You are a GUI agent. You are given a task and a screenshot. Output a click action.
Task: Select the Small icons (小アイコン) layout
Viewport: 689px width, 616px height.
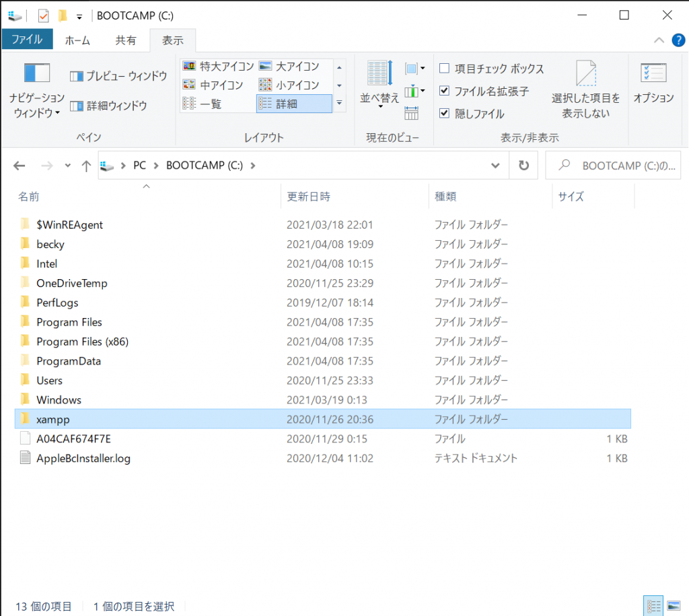[289, 85]
